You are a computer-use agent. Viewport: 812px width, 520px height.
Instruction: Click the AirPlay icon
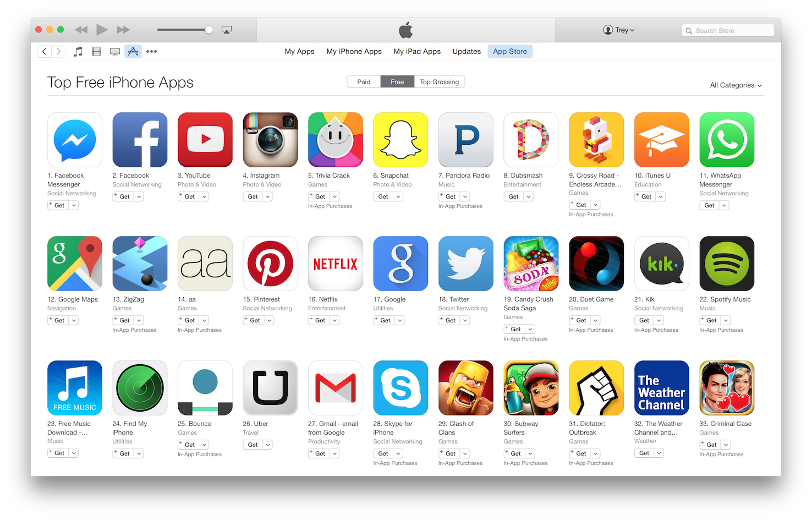coord(227,30)
